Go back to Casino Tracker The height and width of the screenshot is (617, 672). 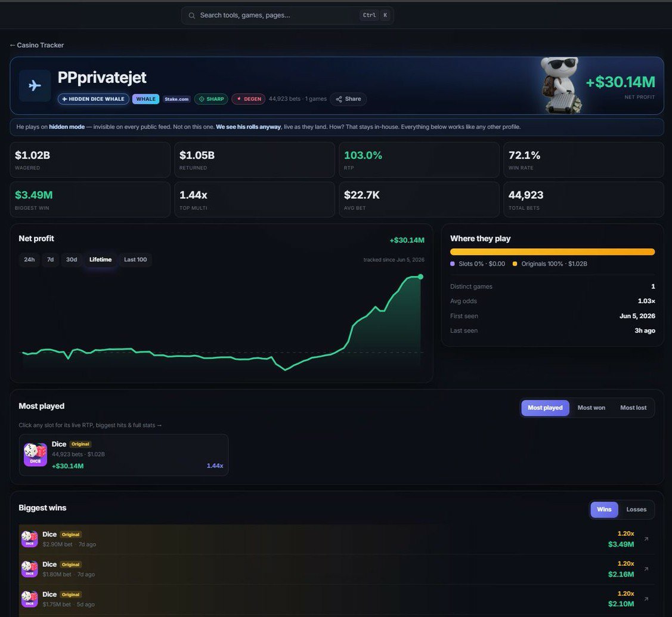(37, 45)
